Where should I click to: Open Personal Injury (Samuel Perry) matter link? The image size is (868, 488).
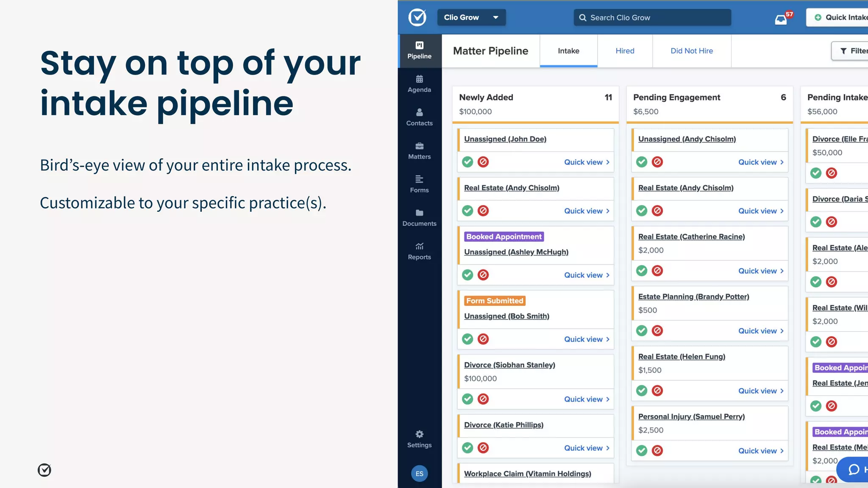(x=692, y=417)
